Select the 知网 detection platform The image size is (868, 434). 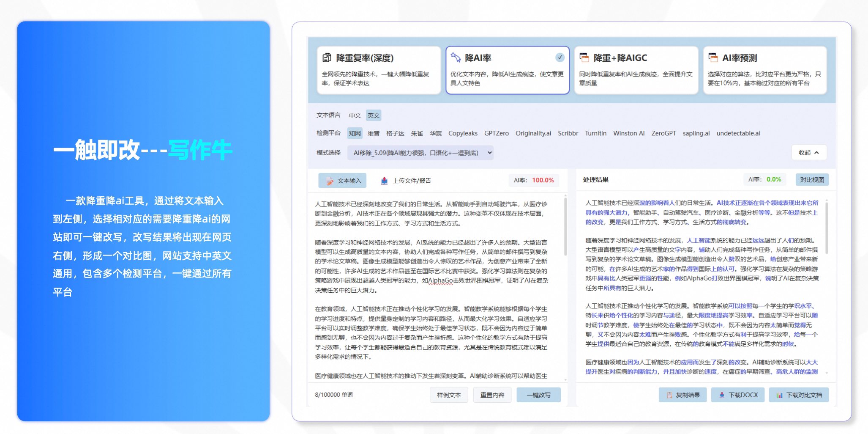(355, 133)
